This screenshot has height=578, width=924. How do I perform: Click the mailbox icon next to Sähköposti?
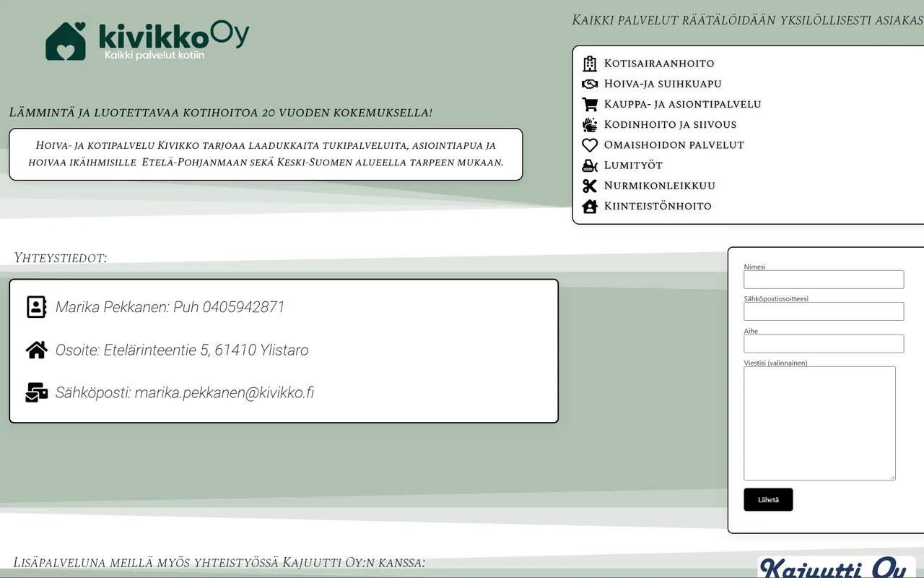point(37,392)
